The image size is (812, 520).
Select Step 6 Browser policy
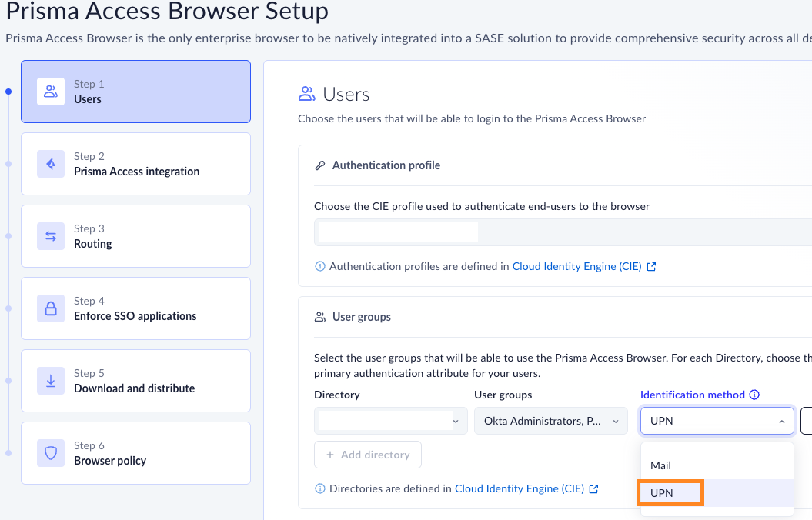point(135,453)
